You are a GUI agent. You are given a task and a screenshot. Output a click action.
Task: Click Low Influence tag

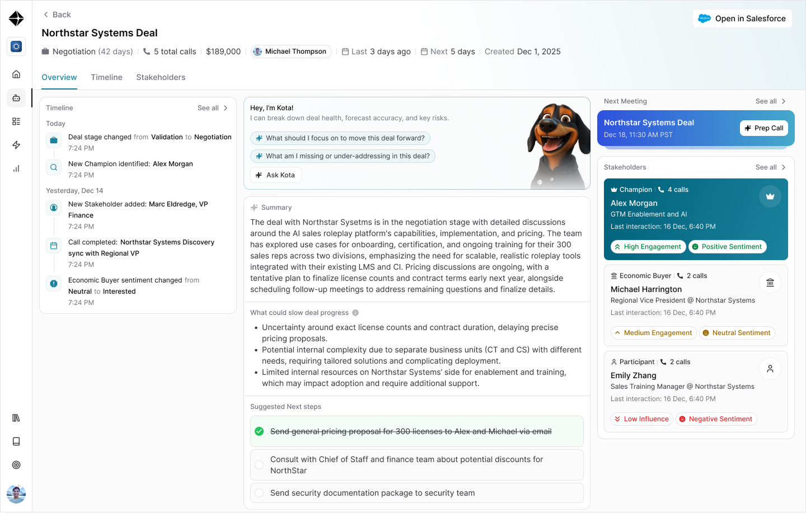point(642,419)
